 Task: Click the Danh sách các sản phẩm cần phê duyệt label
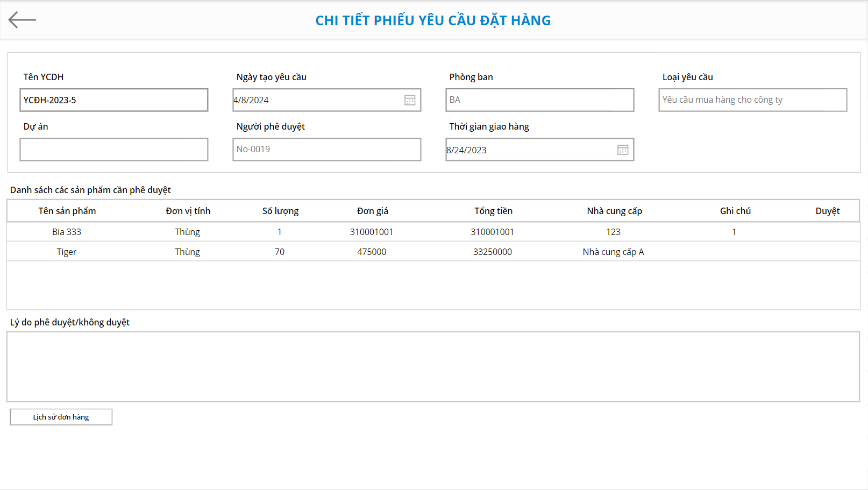point(90,190)
